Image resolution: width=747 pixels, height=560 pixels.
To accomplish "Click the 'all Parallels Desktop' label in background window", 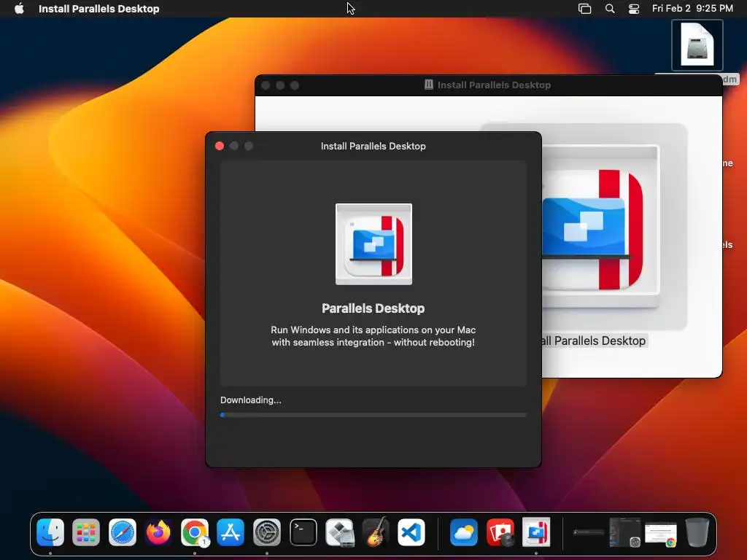I will [594, 341].
